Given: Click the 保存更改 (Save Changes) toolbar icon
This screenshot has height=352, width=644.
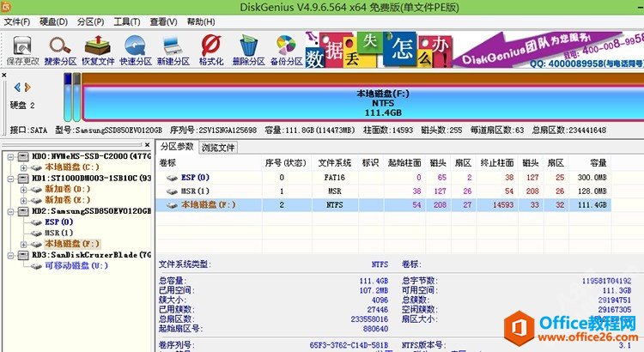Looking at the screenshot, I should pyautogui.click(x=21, y=48).
